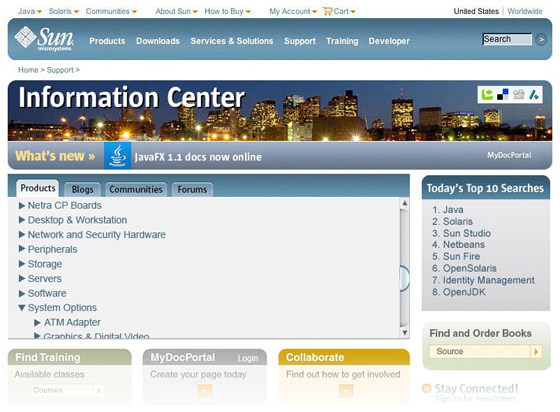
Task: Click the round search go button
Action: (541, 39)
